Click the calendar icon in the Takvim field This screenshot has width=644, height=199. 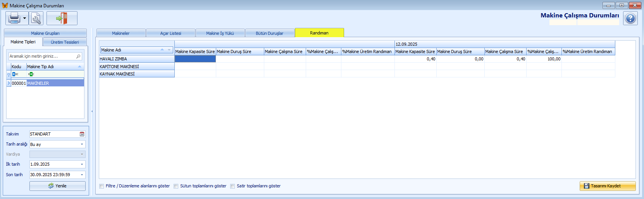point(82,134)
